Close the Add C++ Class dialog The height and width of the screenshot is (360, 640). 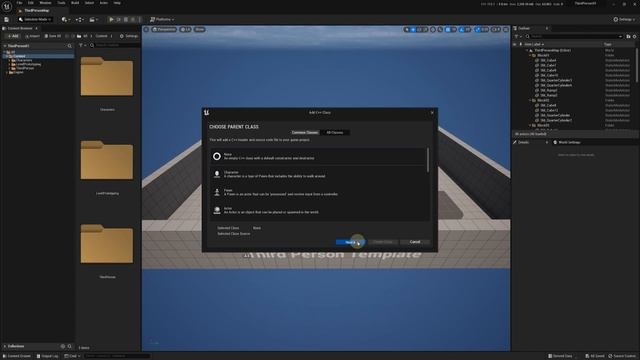(x=432, y=113)
